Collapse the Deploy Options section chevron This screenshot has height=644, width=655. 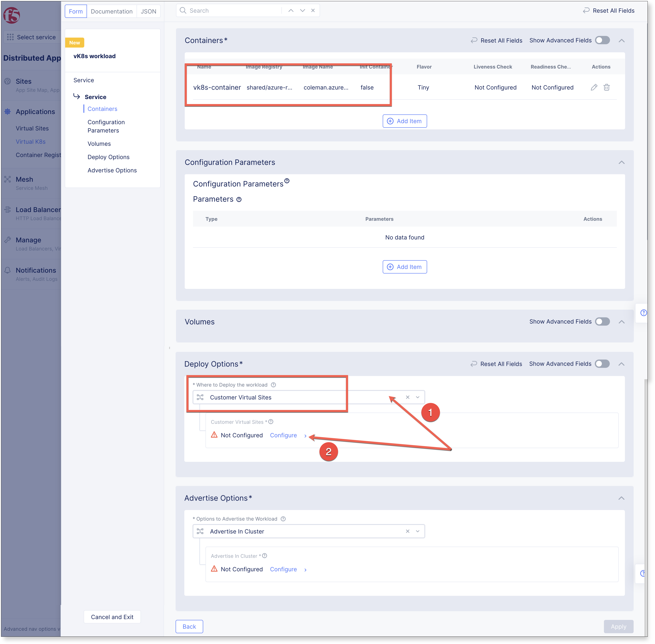point(621,364)
